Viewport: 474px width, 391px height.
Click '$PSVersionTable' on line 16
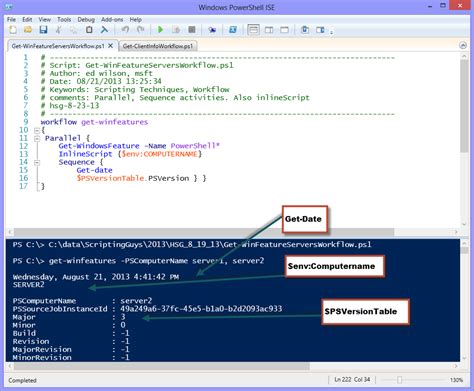tap(110, 178)
